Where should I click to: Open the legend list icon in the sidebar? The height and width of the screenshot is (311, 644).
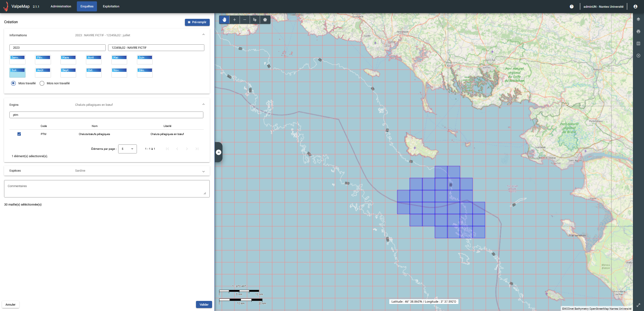[x=638, y=43]
